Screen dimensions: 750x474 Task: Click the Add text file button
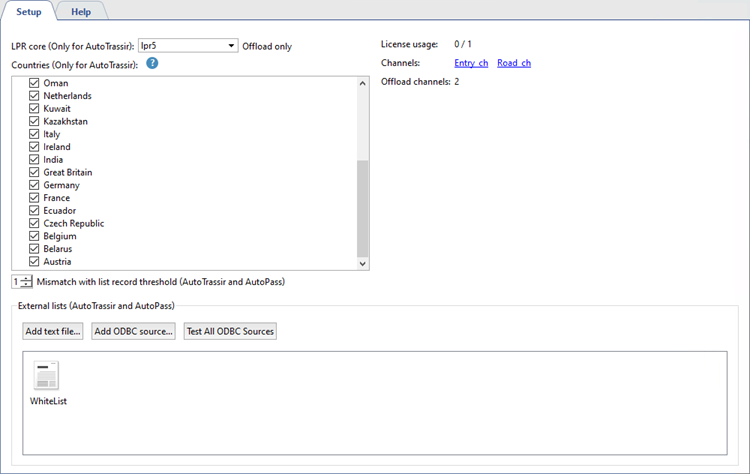(53, 331)
